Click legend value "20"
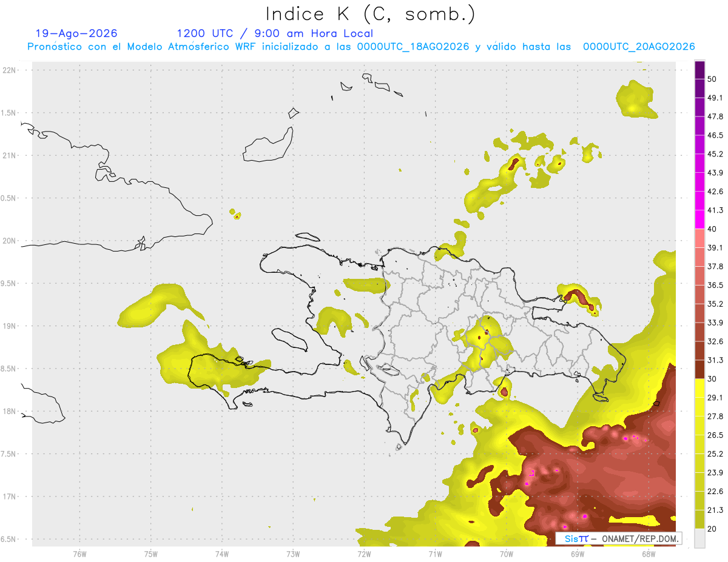Image resolution: width=728 pixels, height=562 pixels. 712,529
